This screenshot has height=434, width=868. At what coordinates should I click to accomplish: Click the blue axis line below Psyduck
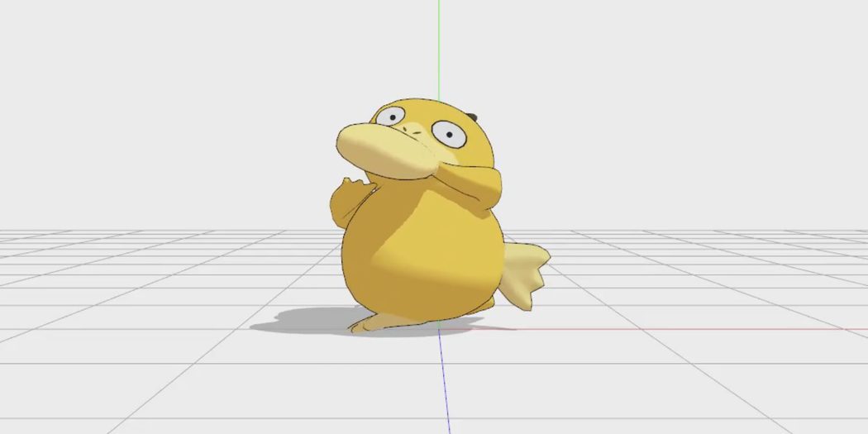441,380
